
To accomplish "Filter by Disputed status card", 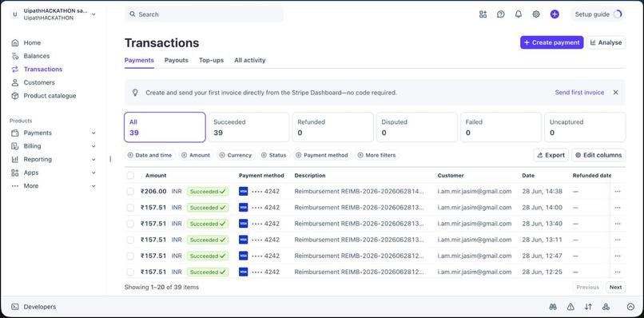I will (417, 127).
